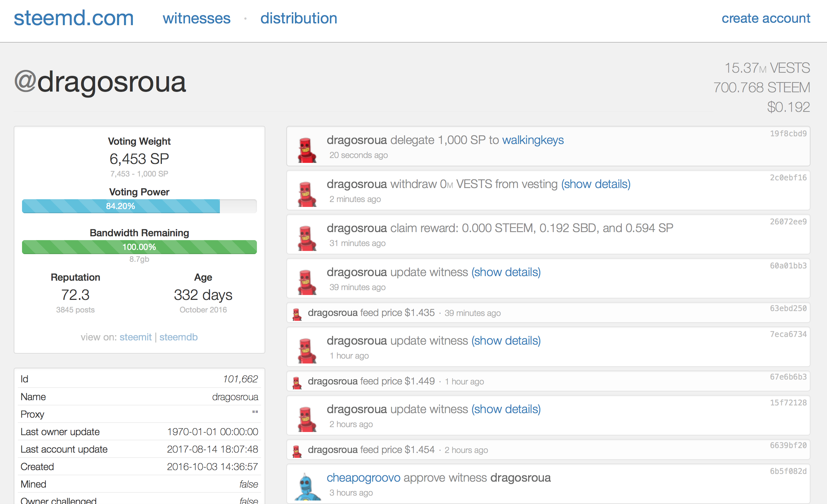Open transaction hash 26072ee9
827x504 pixels.
tap(788, 222)
